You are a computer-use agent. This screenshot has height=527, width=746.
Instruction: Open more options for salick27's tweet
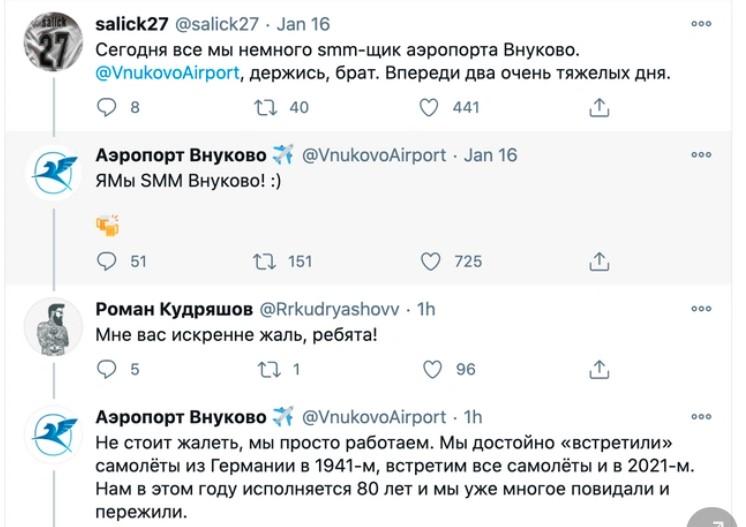701,23
